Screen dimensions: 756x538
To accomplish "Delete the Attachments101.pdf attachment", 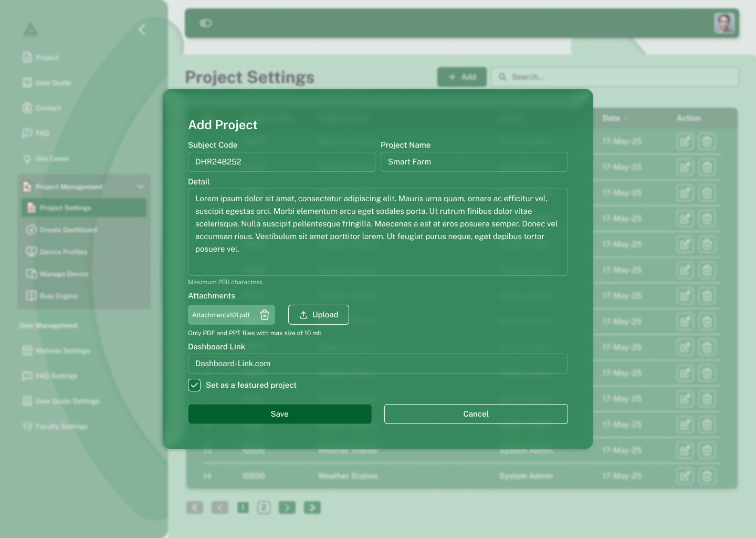I will pos(265,315).
